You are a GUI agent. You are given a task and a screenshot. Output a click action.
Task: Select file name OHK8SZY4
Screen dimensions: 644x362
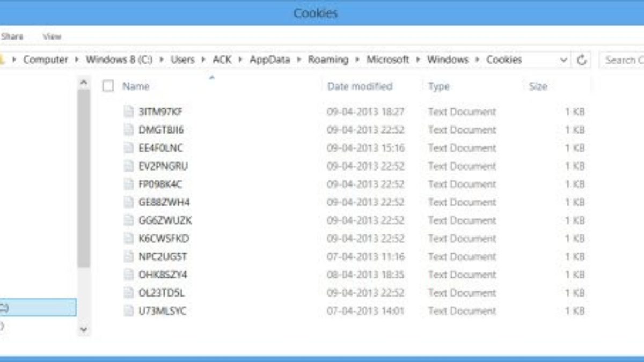pyautogui.click(x=163, y=275)
